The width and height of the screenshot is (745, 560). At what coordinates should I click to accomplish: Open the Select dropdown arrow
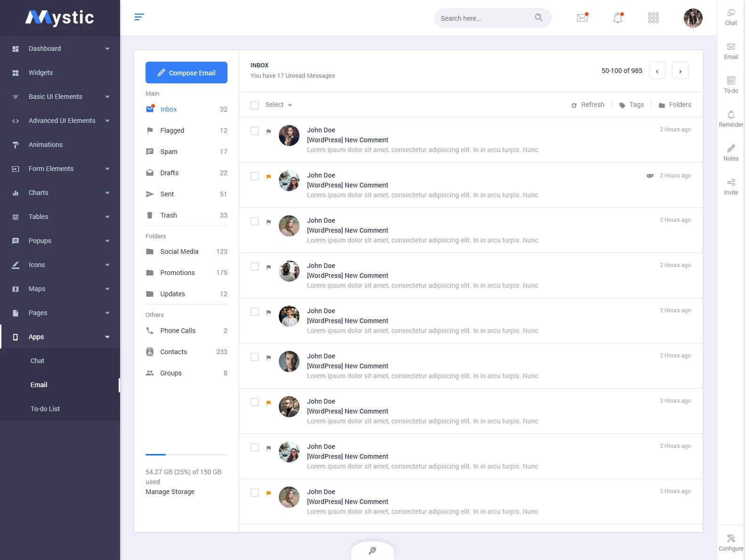(290, 105)
